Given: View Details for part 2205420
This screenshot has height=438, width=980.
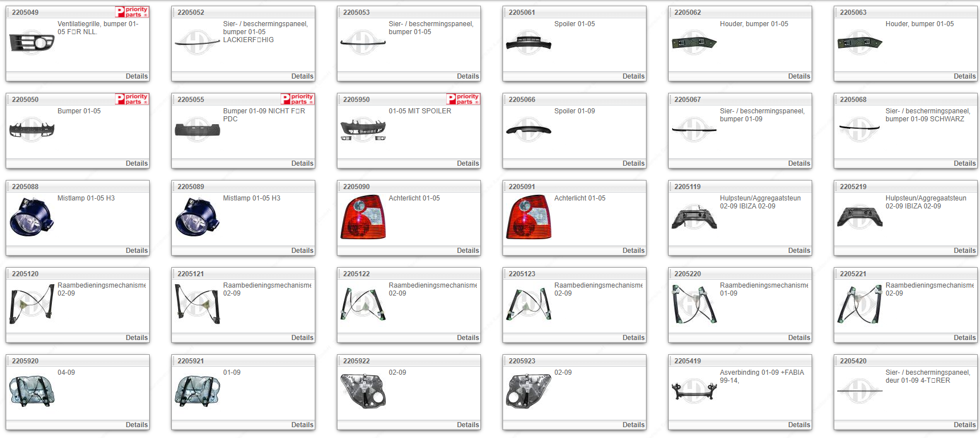Looking at the screenshot, I should tap(965, 425).
